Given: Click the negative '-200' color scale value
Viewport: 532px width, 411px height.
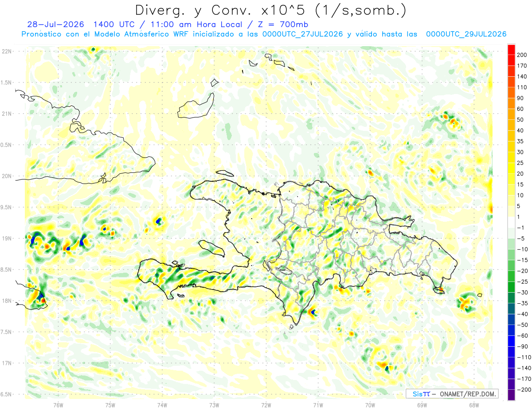Looking at the screenshot, I should [524, 390].
